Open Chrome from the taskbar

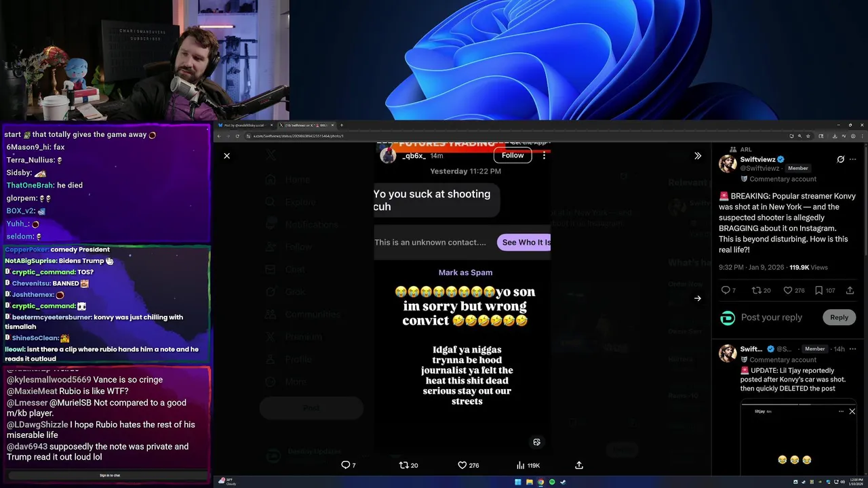540,482
